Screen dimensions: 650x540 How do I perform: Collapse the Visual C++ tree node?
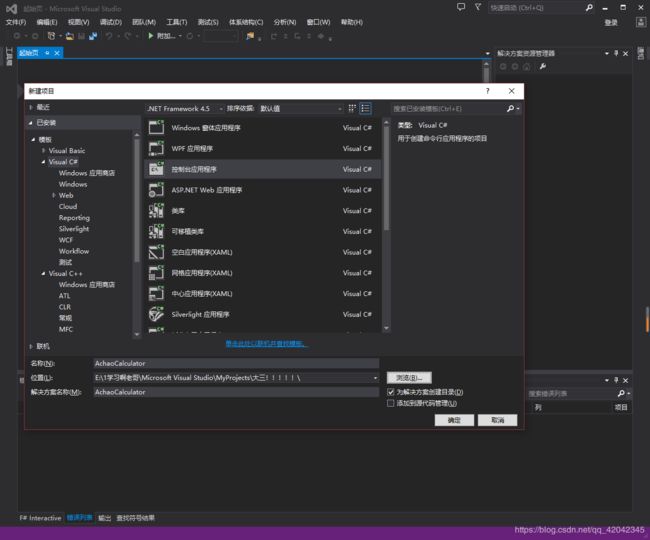tap(44, 274)
